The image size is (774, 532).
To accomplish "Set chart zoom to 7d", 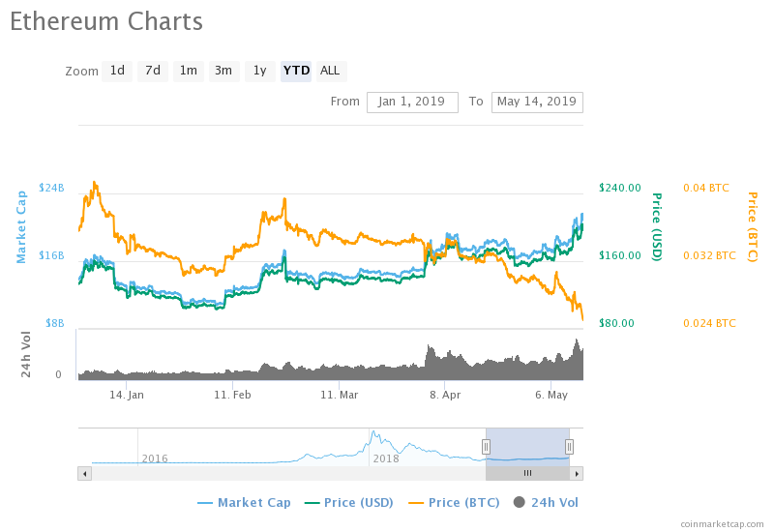I will coord(153,71).
